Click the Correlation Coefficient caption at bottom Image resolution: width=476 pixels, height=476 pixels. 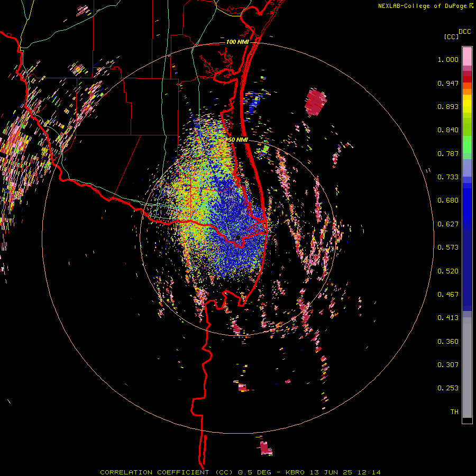[240, 472]
